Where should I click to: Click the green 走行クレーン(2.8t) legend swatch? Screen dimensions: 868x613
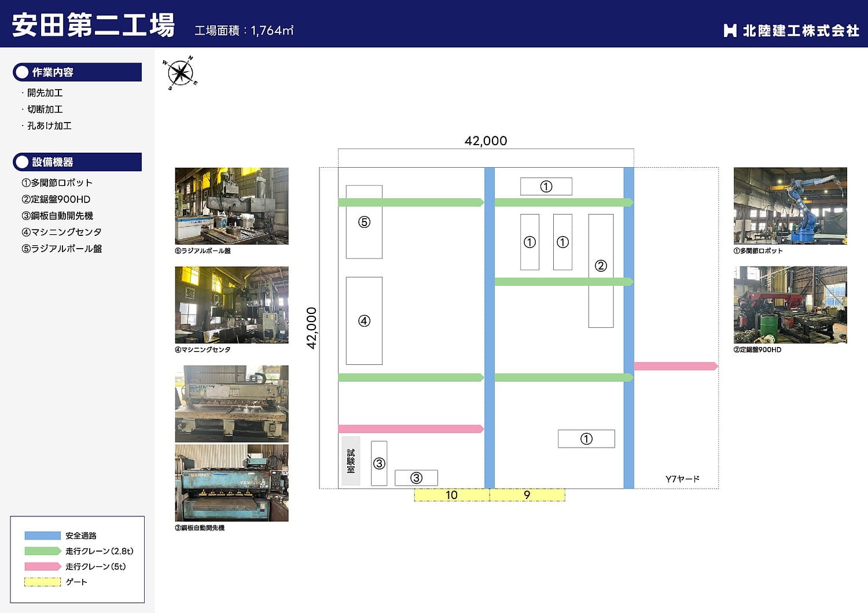[42, 551]
